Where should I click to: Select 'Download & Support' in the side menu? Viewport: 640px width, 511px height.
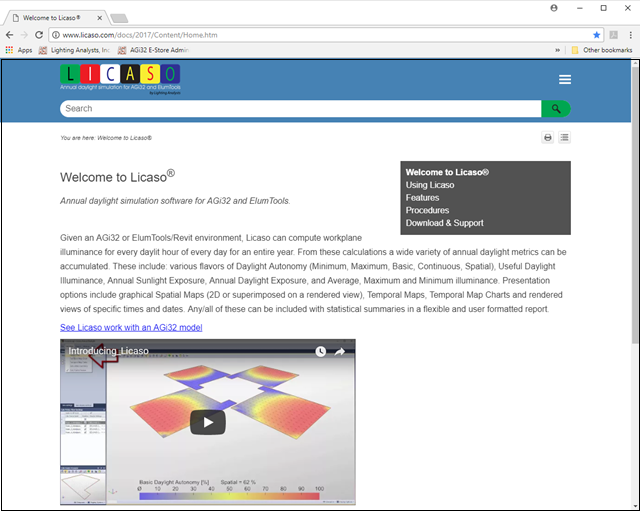tap(444, 223)
